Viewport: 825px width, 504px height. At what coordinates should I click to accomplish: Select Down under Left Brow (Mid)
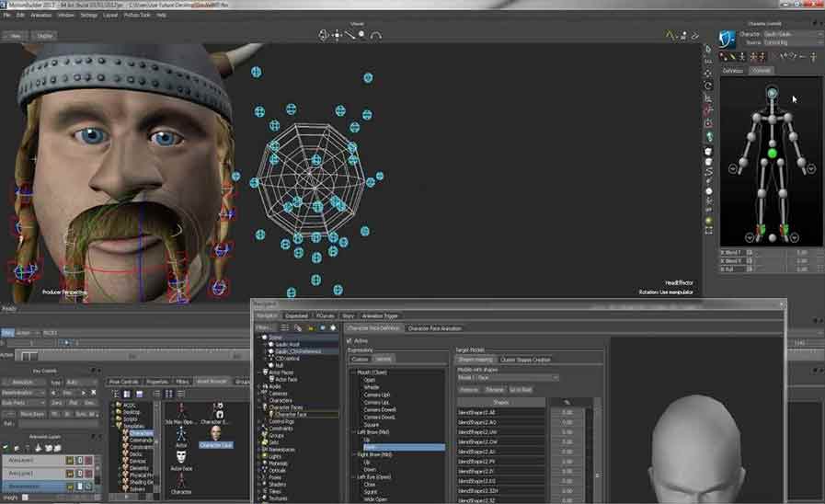pos(404,447)
